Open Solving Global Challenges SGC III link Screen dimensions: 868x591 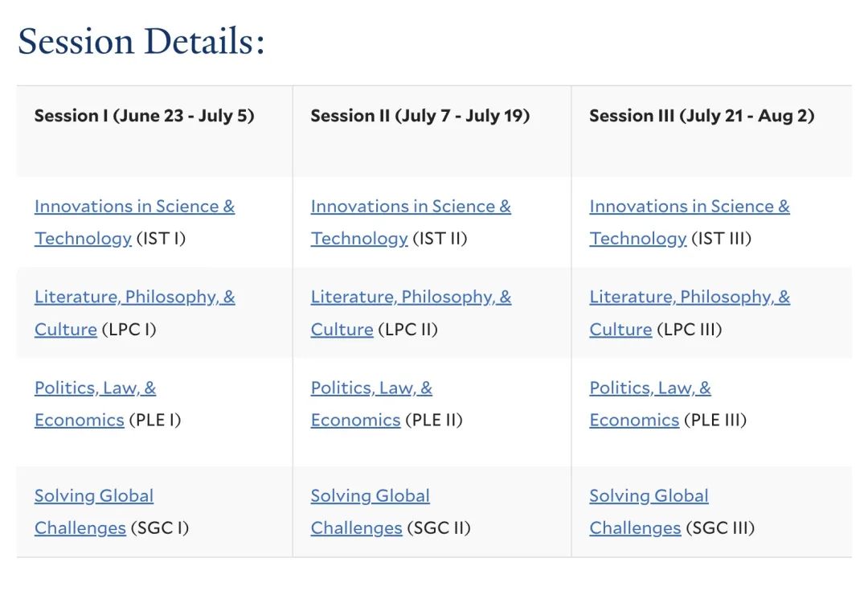coord(649,511)
